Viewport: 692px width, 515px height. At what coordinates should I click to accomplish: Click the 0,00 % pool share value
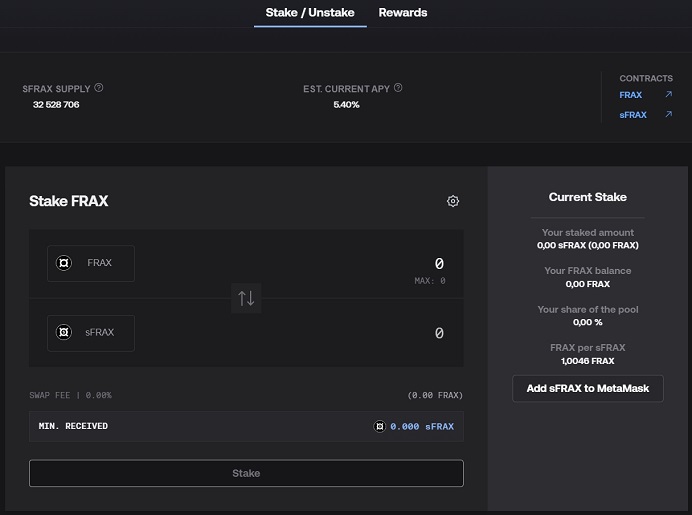pos(588,322)
